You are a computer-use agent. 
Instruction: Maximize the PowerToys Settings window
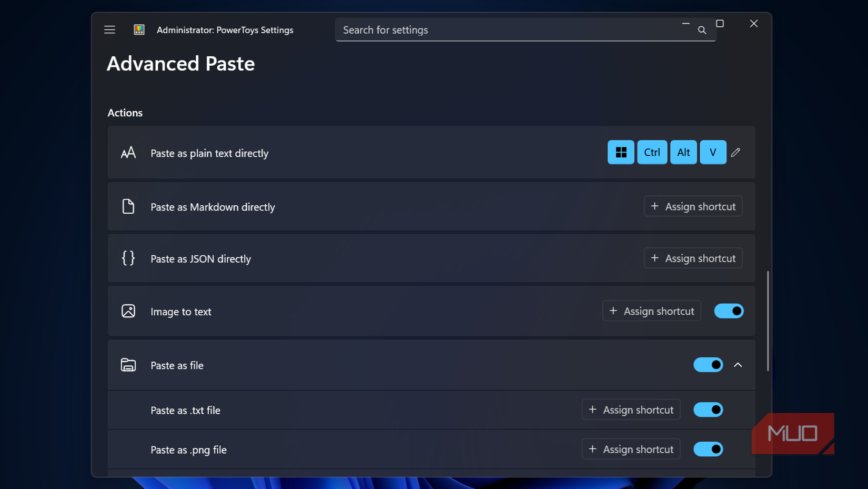pyautogui.click(x=720, y=24)
